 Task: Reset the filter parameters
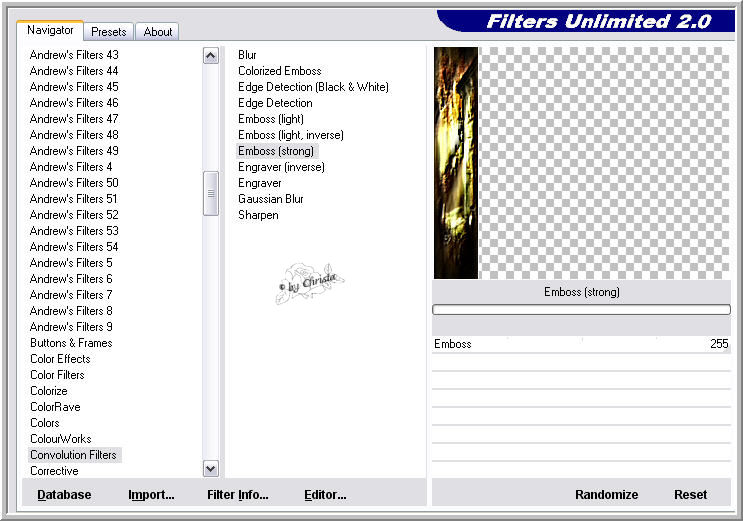pos(690,494)
